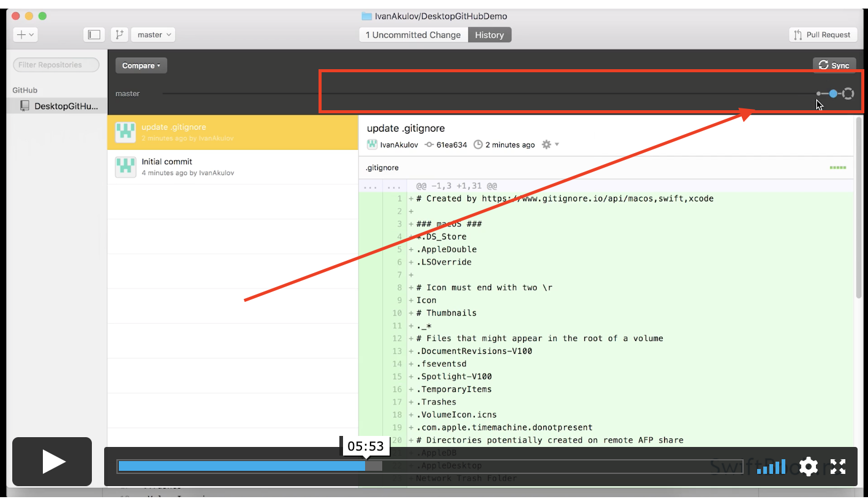Click the create branch icon
Screen dimensions: 868x499
(x=119, y=35)
